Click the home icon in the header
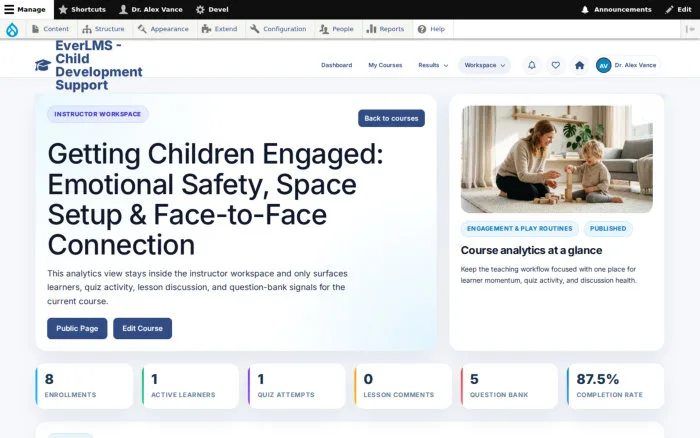700x438 pixels. pos(579,65)
